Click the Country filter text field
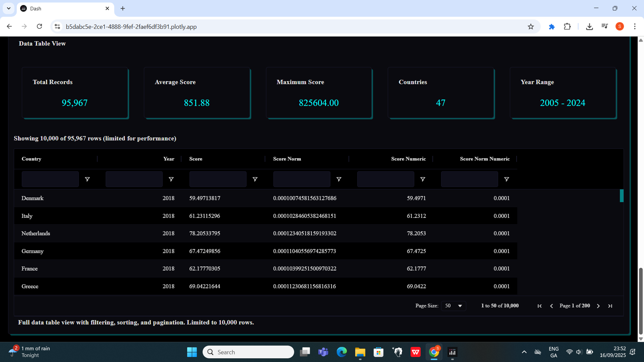The image size is (644, 362). [50, 179]
